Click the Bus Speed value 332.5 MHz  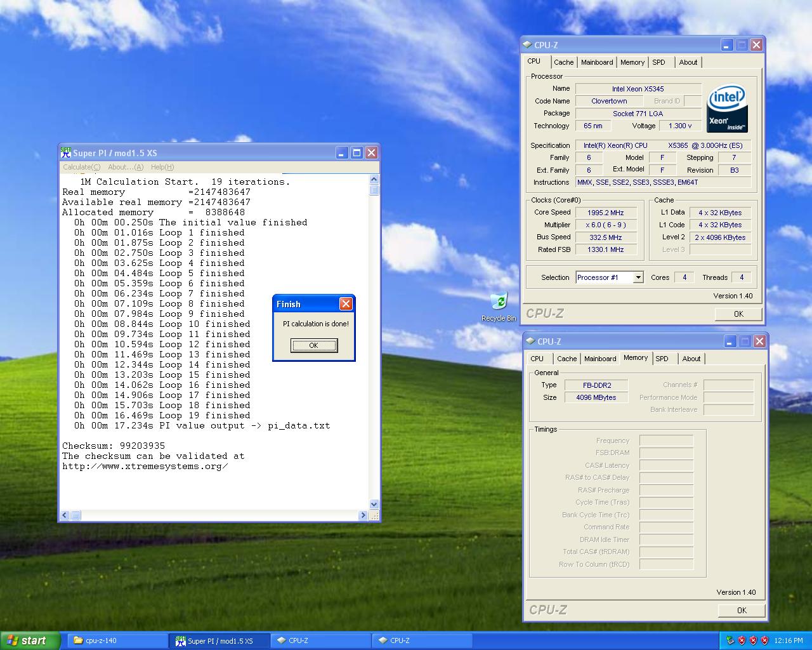tap(605, 237)
